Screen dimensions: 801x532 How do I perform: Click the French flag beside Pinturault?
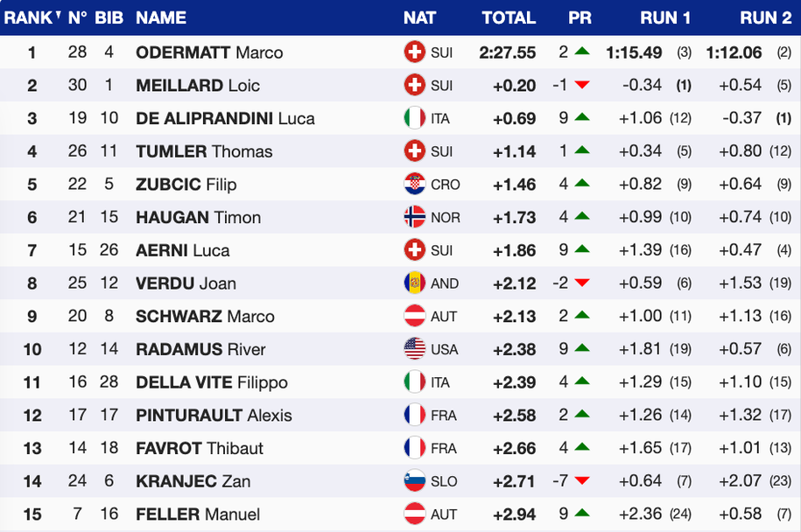pyautogui.click(x=414, y=415)
